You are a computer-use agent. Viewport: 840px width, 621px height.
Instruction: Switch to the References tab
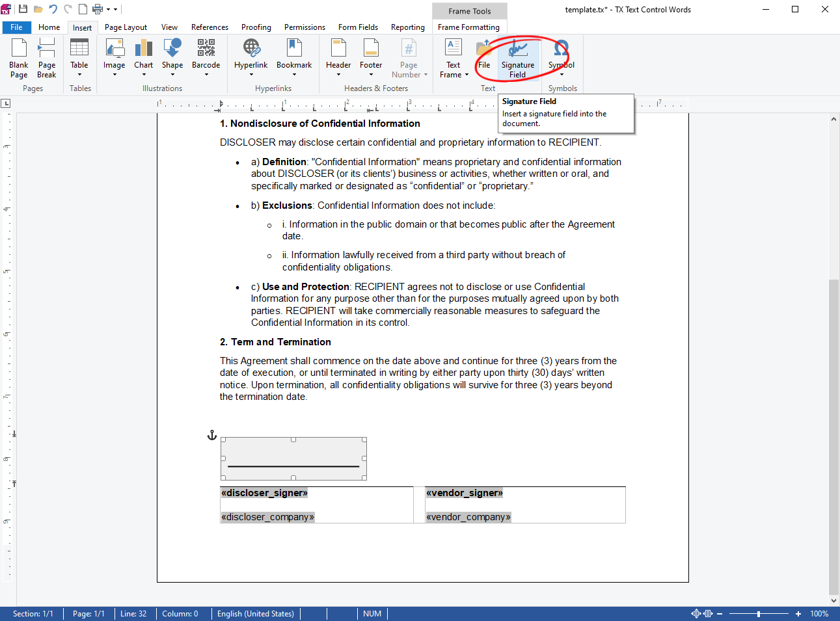[210, 27]
